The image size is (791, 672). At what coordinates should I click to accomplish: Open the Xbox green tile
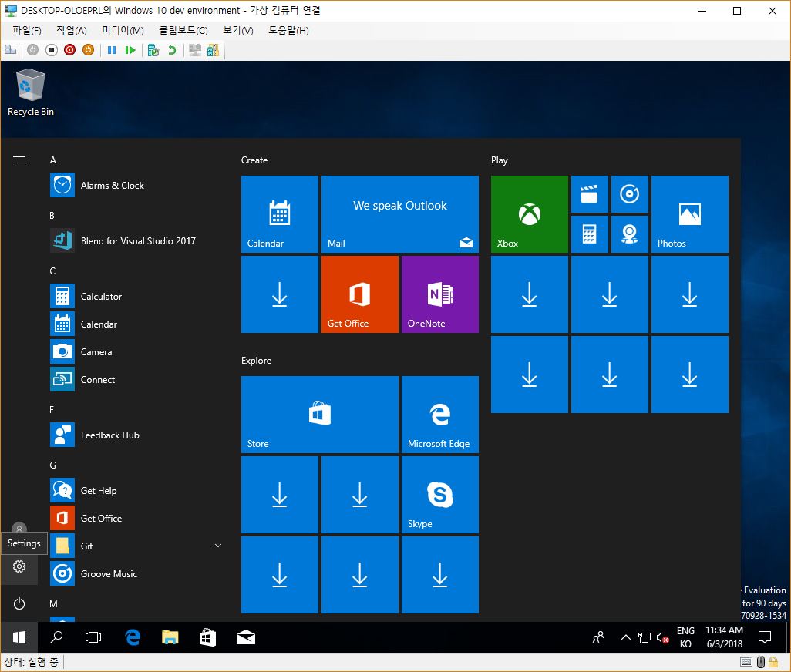pos(529,213)
